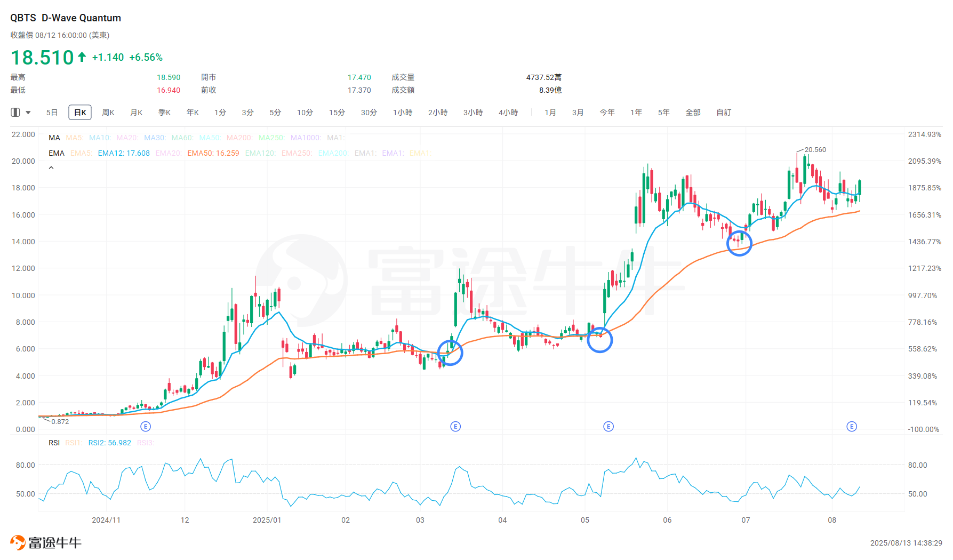The image size is (953, 560).
Task: Select the 15分 interval option
Action: tap(337, 112)
